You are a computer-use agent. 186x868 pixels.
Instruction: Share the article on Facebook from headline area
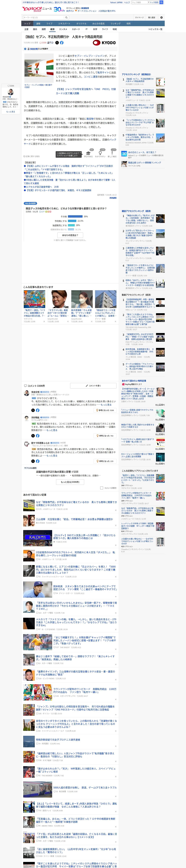pos(62,43)
